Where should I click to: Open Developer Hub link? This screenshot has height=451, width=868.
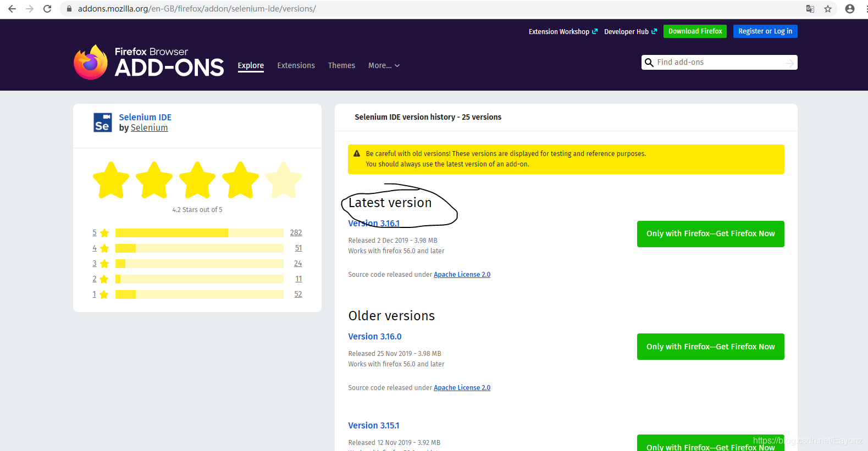(x=631, y=32)
